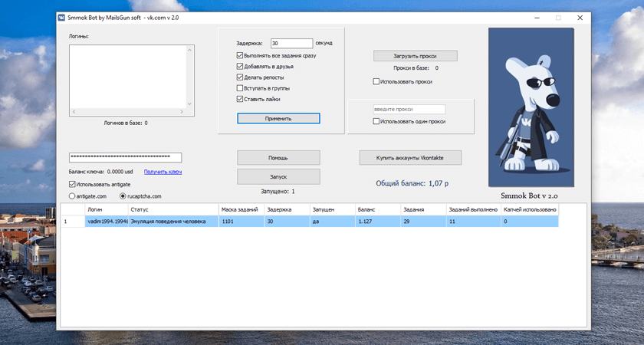Click the 'Задержка' table column header
The height and width of the screenshot is (345, 644).
287,210
